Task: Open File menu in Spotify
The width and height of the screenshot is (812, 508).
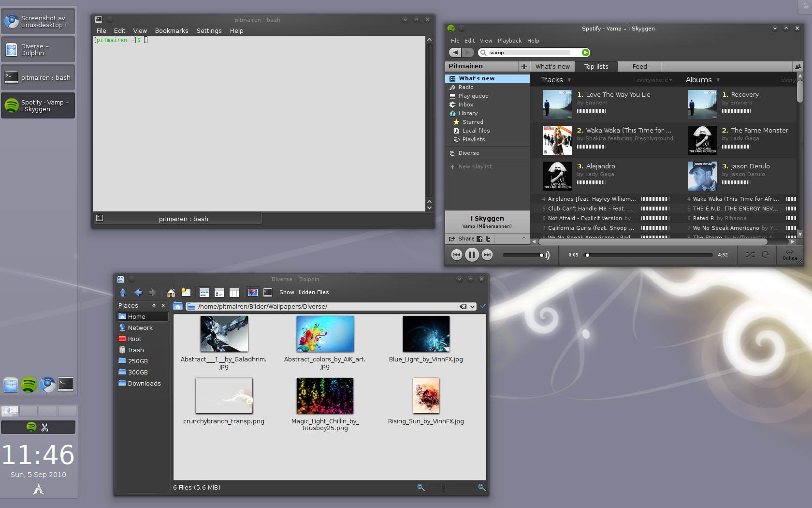Action: click(x=455, y=41)
